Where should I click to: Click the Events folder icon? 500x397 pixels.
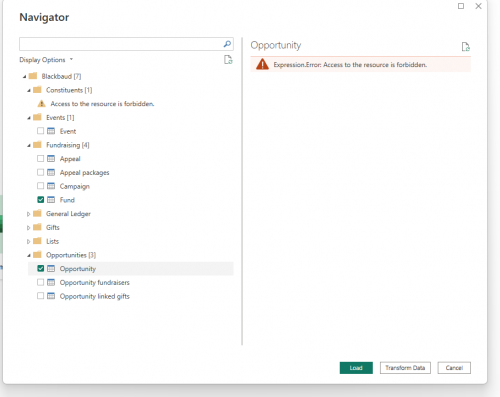(x=37, y=117)
